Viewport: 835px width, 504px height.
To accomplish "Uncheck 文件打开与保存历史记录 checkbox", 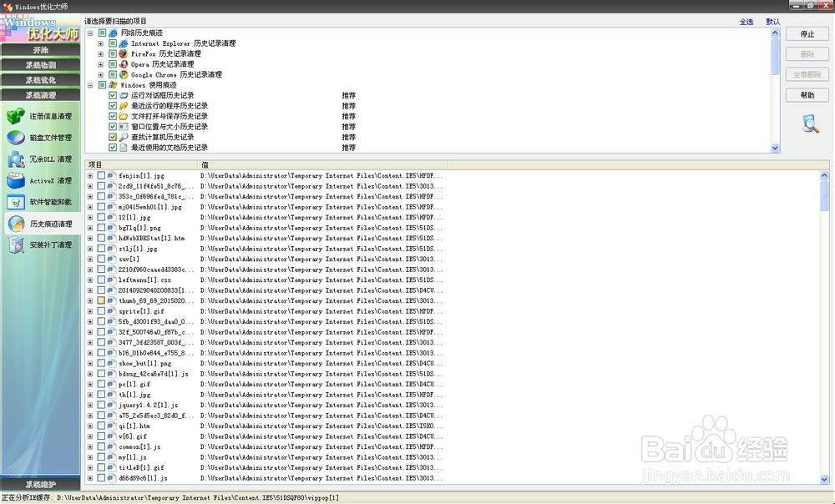I will [x=113, y=116].
